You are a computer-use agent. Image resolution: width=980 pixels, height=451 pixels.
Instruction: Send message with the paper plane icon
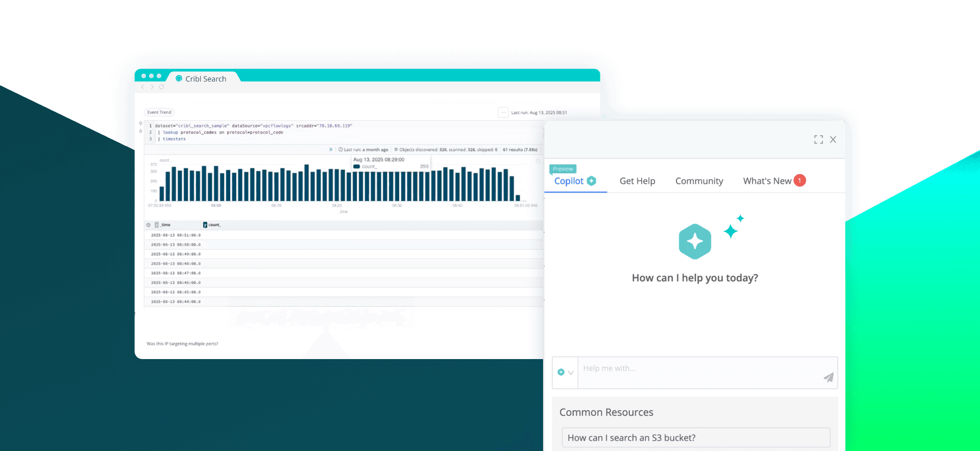pos(828,377)
